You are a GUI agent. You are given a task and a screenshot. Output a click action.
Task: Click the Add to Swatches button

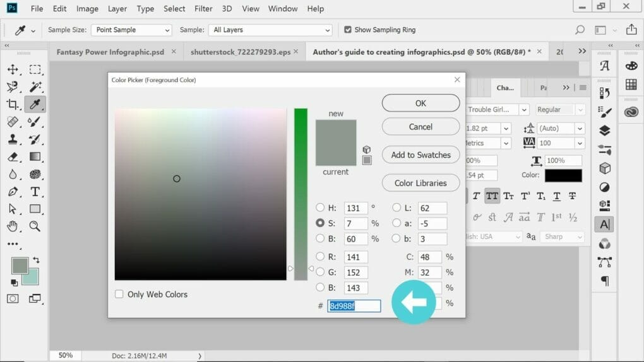tap(420, 155)
